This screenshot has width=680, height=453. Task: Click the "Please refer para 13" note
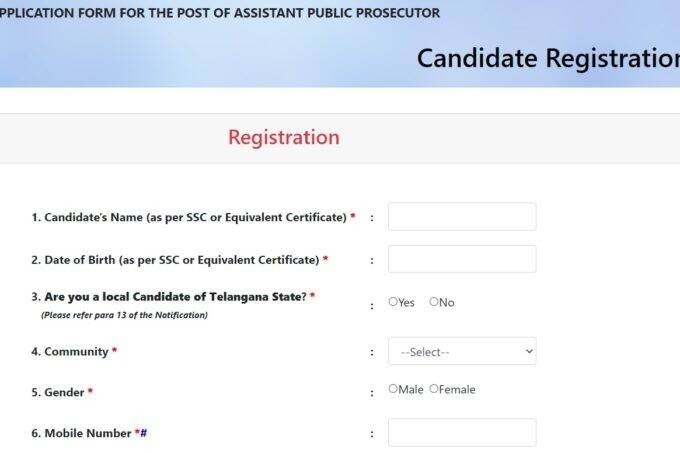pos(124,315)
